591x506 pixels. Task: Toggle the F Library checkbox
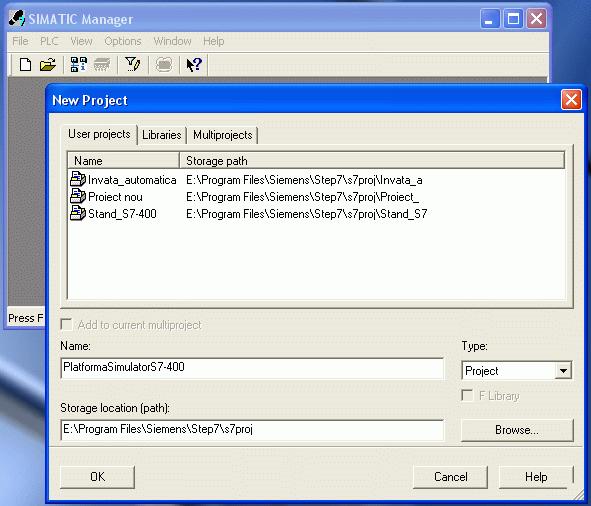pos(467,396)
